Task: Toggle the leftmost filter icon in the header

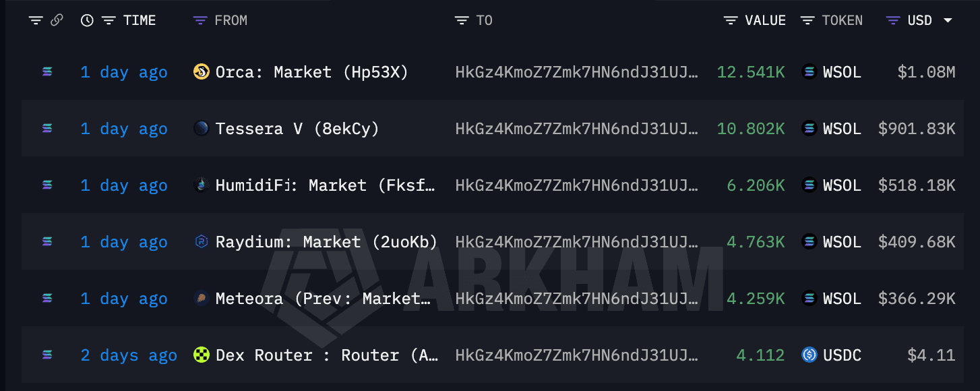Action: pyautogui.click(x=36, y=20)
